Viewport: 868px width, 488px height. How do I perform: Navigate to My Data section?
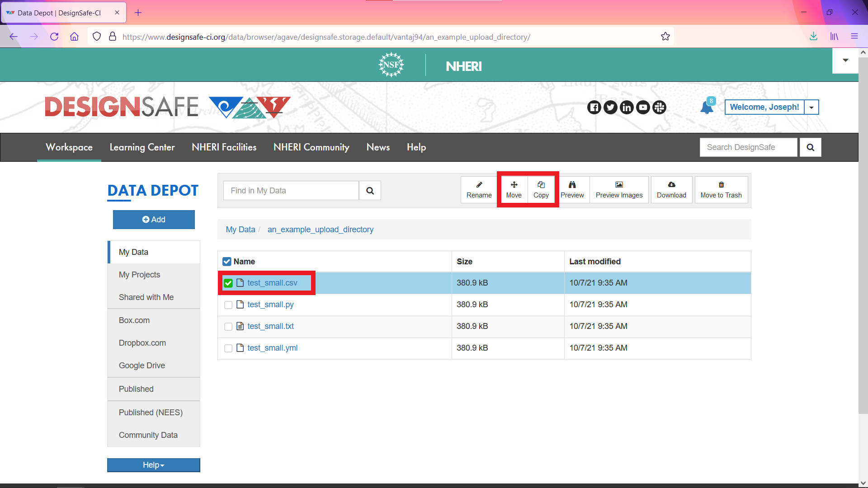click(x=132, y=251)
